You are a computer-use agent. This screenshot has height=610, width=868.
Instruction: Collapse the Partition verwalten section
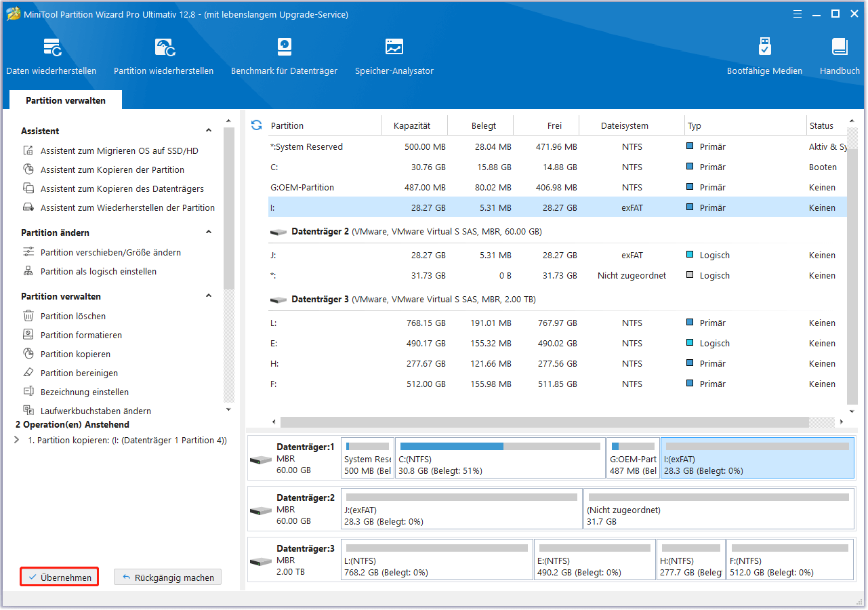209,296
